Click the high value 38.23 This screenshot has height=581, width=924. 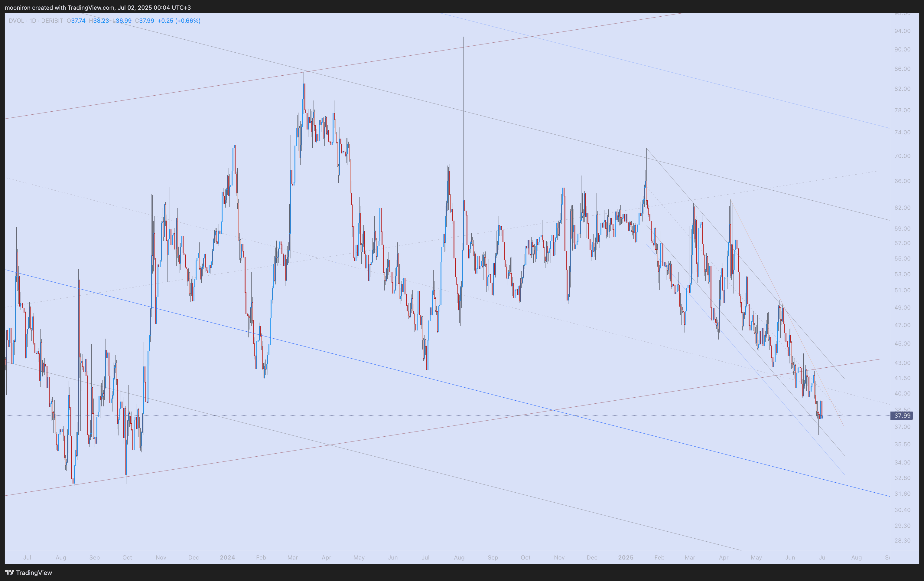coord(101,21)
